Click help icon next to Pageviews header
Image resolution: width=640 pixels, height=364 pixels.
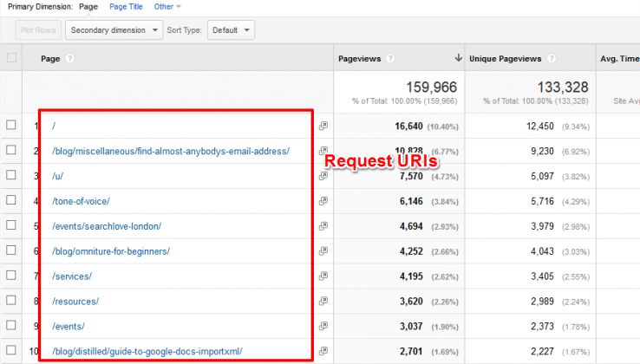pos(390,59)
